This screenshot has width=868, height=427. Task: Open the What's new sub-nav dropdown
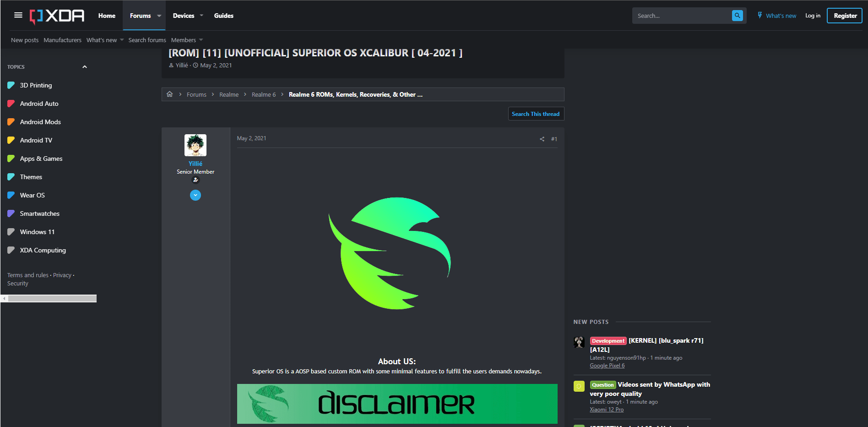[122, 40]
